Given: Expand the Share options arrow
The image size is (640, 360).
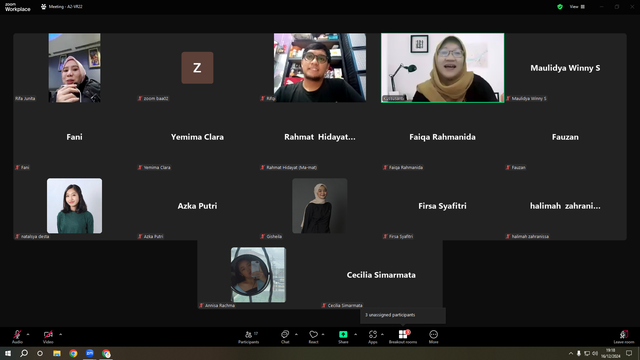Looking at the screenshot, I should tap(356, 334).
